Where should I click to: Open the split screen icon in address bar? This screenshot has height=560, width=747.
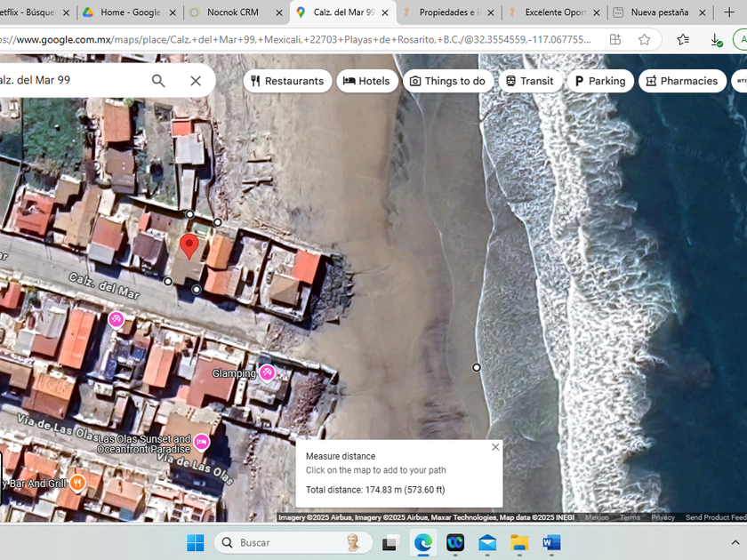615,39
